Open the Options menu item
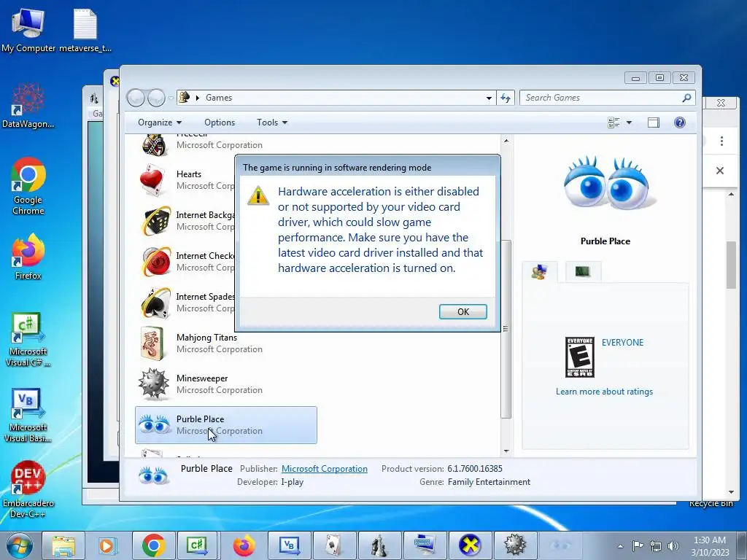Viewport: 747px width, 560px height. pos(220,122)
